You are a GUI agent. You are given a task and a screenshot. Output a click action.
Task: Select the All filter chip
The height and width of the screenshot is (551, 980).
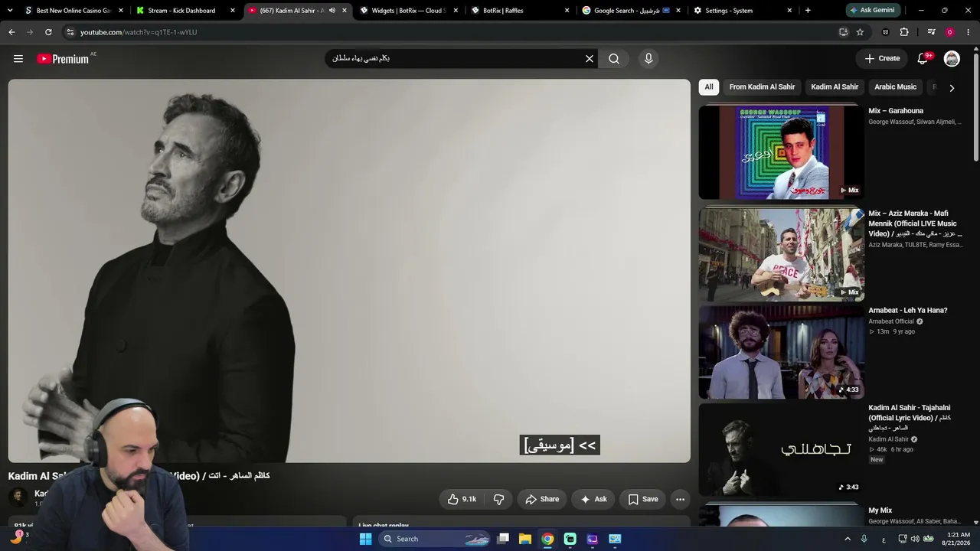[709, 87]
